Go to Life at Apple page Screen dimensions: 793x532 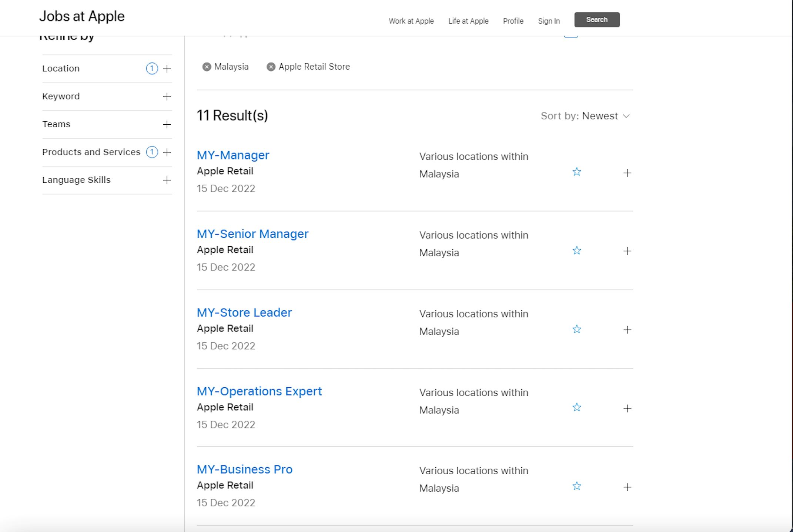tap(468, 21)
